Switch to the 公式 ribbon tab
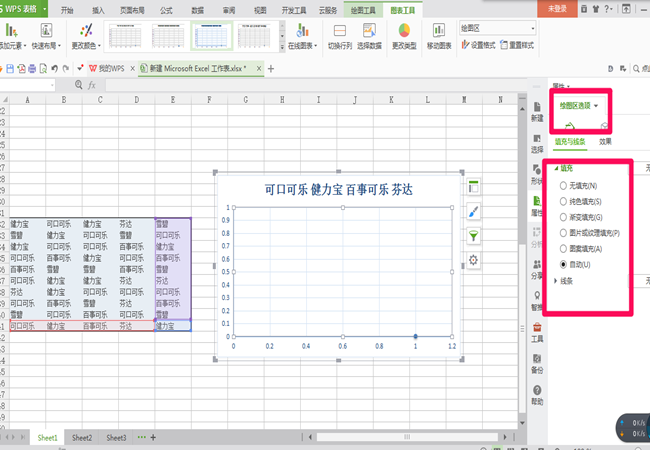This screenshot has height=450, width=650. (x=166, y=10)
